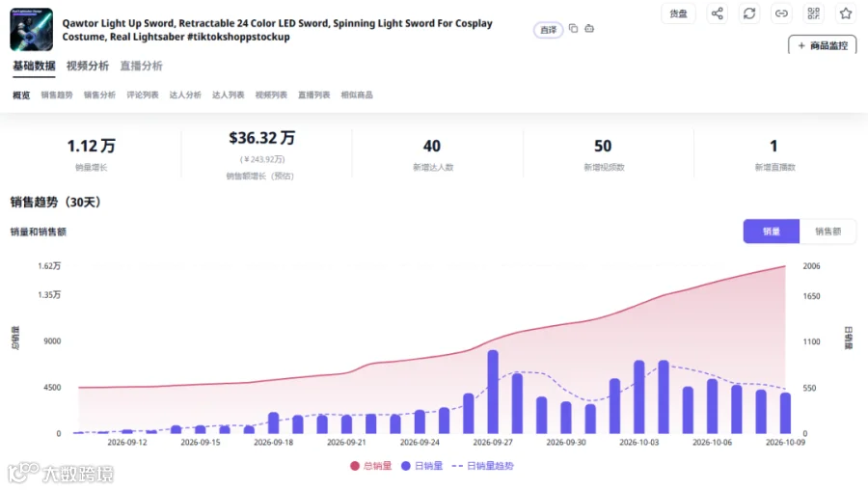Select the 视频列表 sub-tab
Viewport: 868px width, 490px height.
[271, 95]
